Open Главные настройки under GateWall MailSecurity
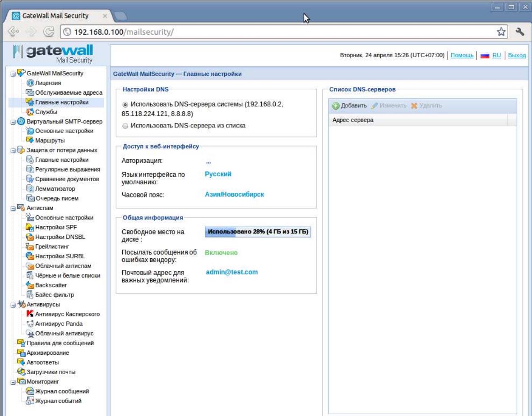Viewport: 532px width, 416px height. click(62, 102)
